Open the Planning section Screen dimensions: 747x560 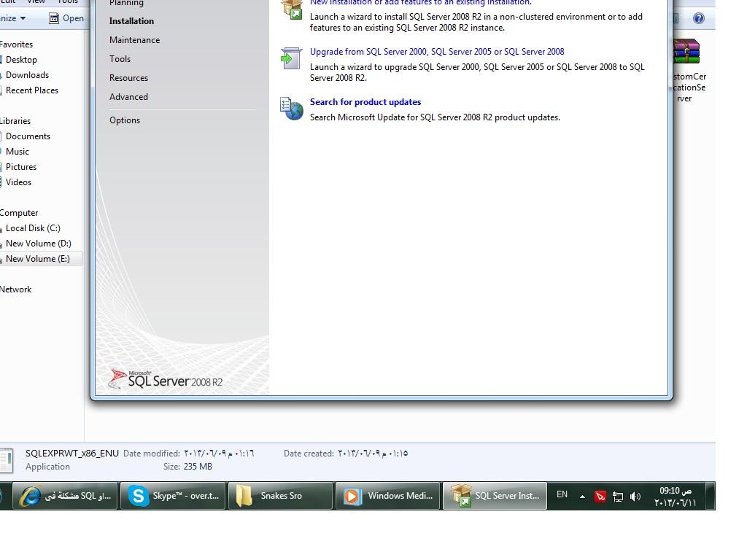(x=126, y=3)
